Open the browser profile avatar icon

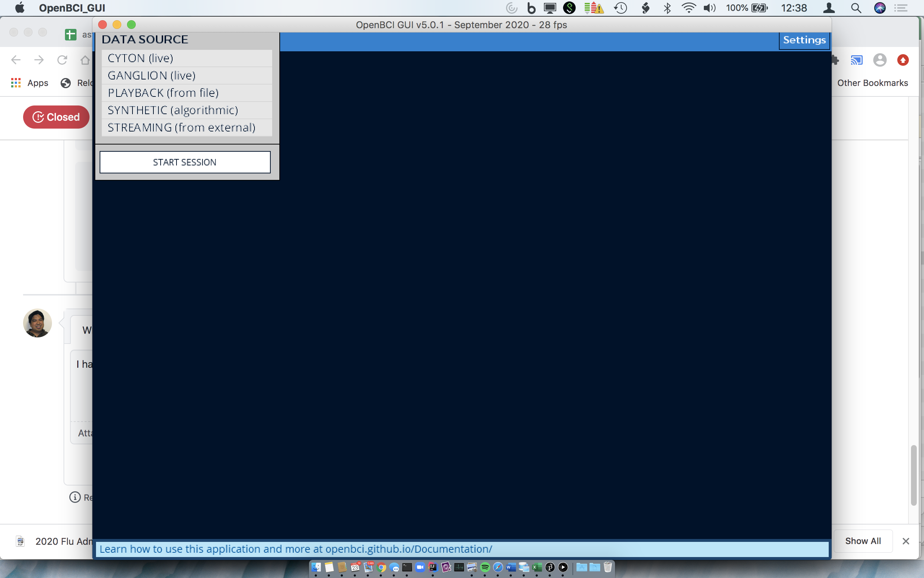(x=880, y=60)
